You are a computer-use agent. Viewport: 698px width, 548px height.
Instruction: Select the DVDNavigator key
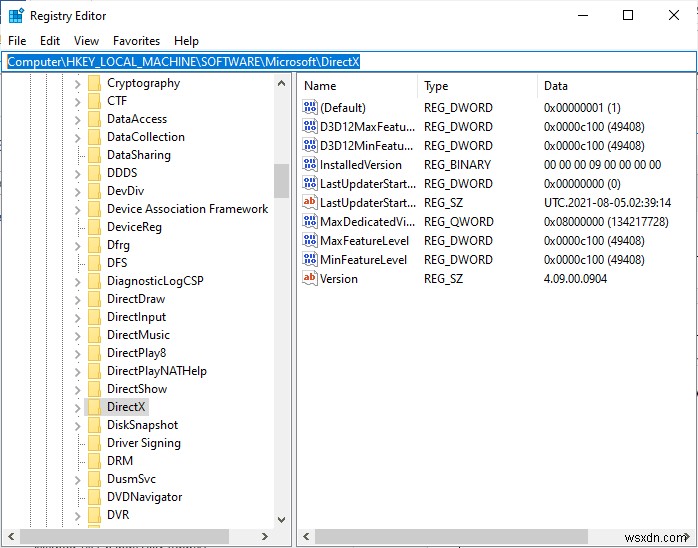point(145,497)
